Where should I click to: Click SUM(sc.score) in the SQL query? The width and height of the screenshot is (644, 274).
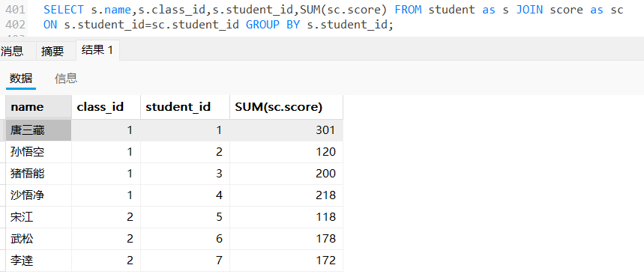coord(344,10)
